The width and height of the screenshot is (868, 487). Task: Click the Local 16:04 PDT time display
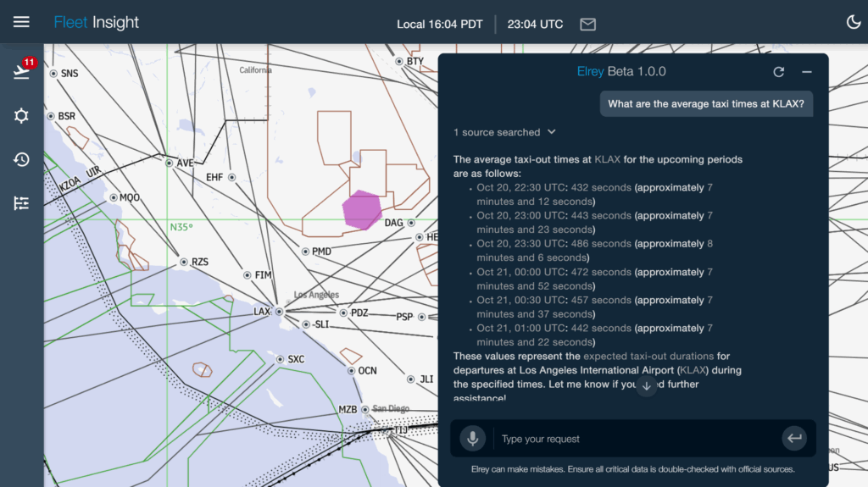point(439,24)
